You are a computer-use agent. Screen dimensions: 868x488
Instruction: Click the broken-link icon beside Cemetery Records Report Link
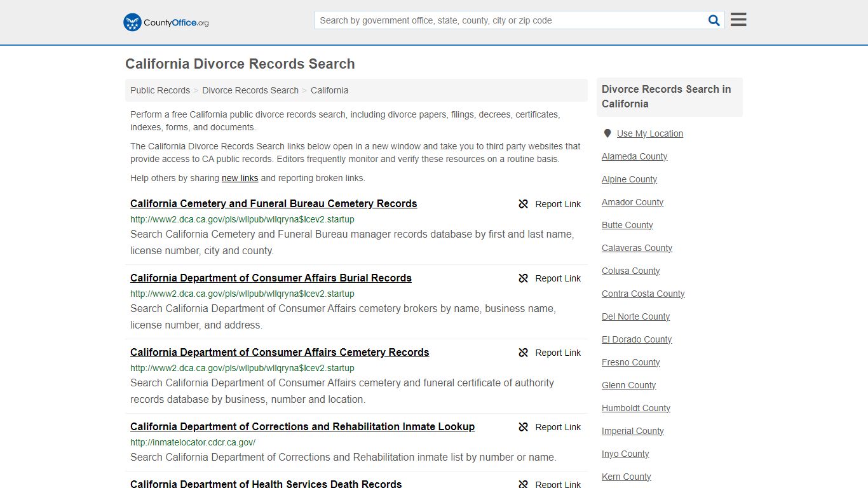523,204
